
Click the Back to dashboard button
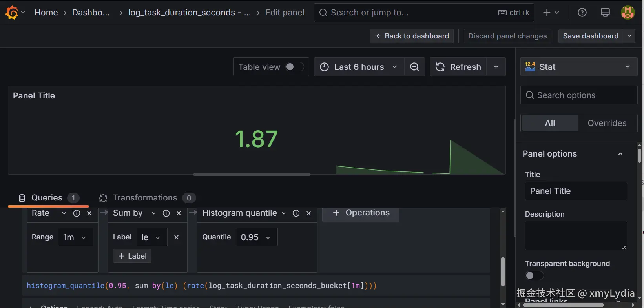(x=412, y=36)
